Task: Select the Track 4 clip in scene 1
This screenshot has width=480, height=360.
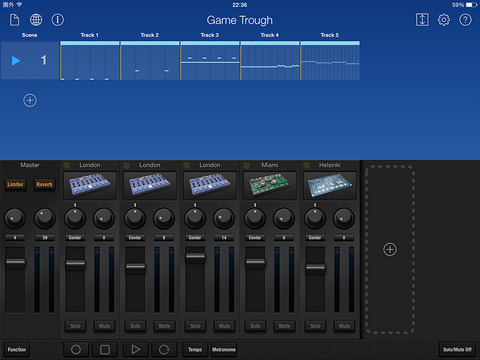Action: (270, 61)
